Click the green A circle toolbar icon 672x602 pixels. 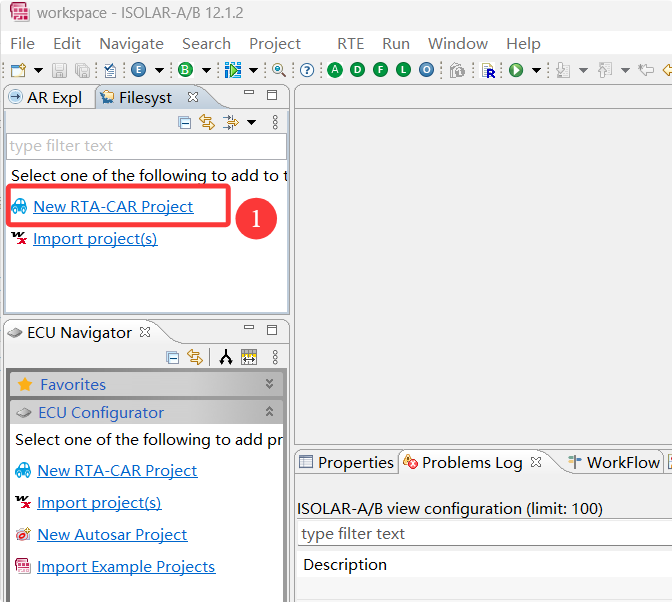point(335,70)
